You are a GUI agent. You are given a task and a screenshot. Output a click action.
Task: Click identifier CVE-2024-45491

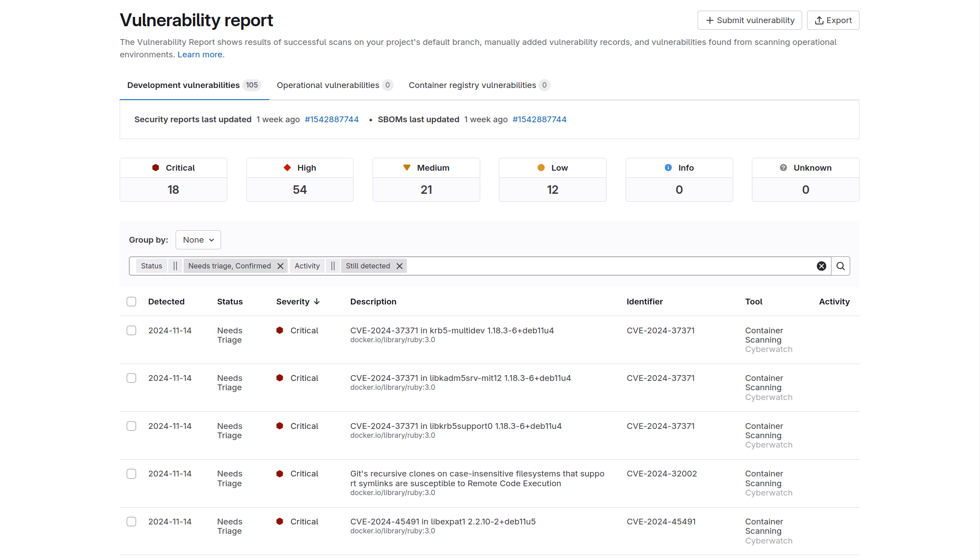[661, 522]
